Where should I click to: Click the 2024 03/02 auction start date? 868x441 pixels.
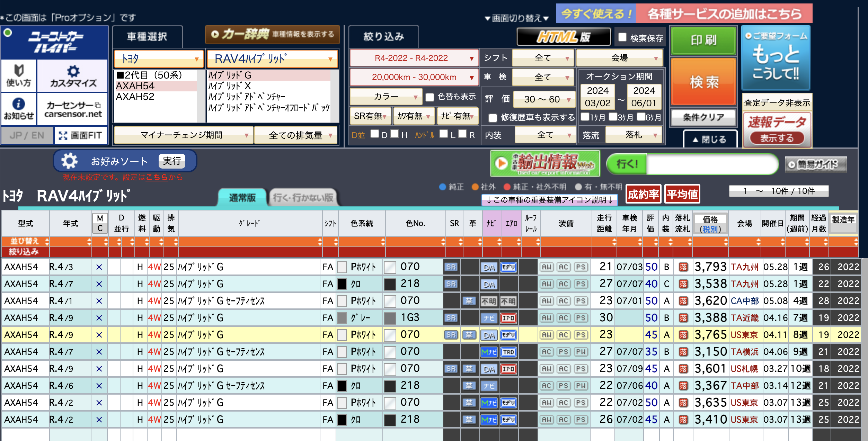click(597, 97)
